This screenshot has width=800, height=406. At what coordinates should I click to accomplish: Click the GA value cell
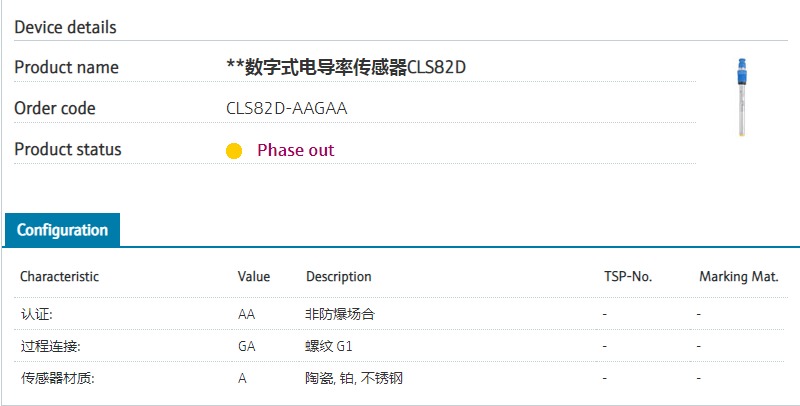(x=247, y=346)
